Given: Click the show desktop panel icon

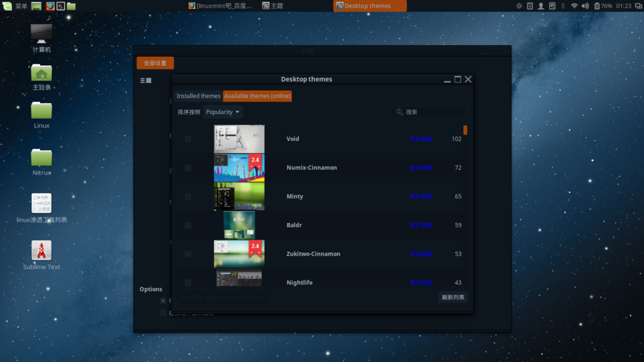Looking at the screenshot, I should pyautogui.click(x=36, y=6).
